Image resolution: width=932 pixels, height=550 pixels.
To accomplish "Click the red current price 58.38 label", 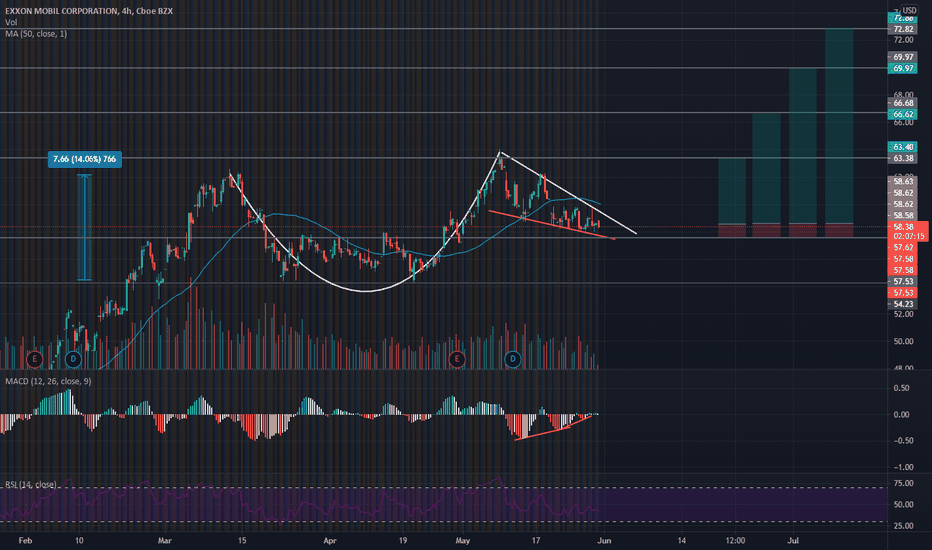I will click(x=903, y=227).
